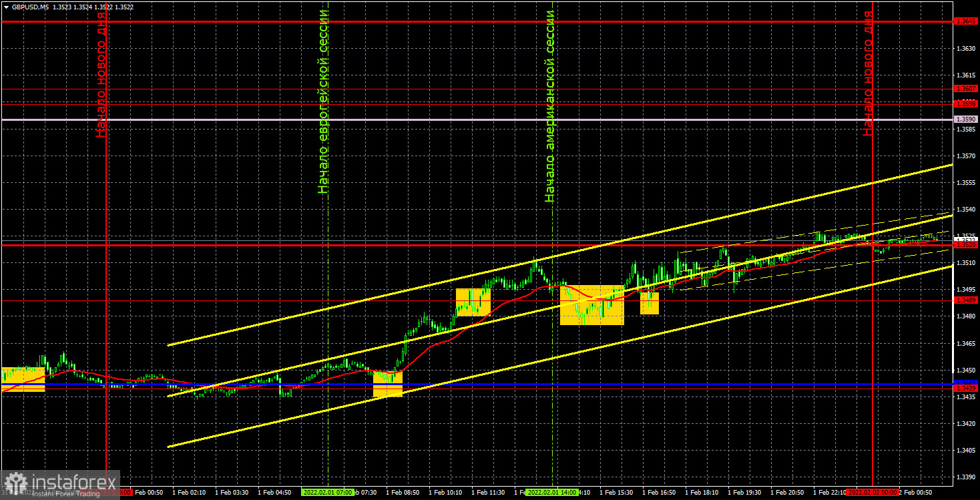This screenshot has height=500, width=980.
Task: Click the 1 Feb 15:30 time axis label
Action: (x=616, y=492)
